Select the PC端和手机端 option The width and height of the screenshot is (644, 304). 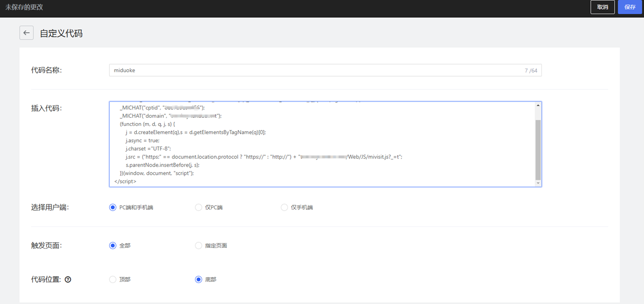(113, 207)
